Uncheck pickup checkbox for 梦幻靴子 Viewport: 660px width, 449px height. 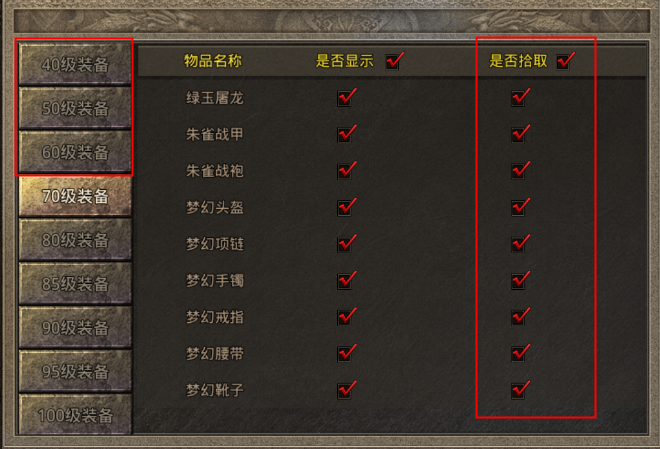(x=518, y=391)
